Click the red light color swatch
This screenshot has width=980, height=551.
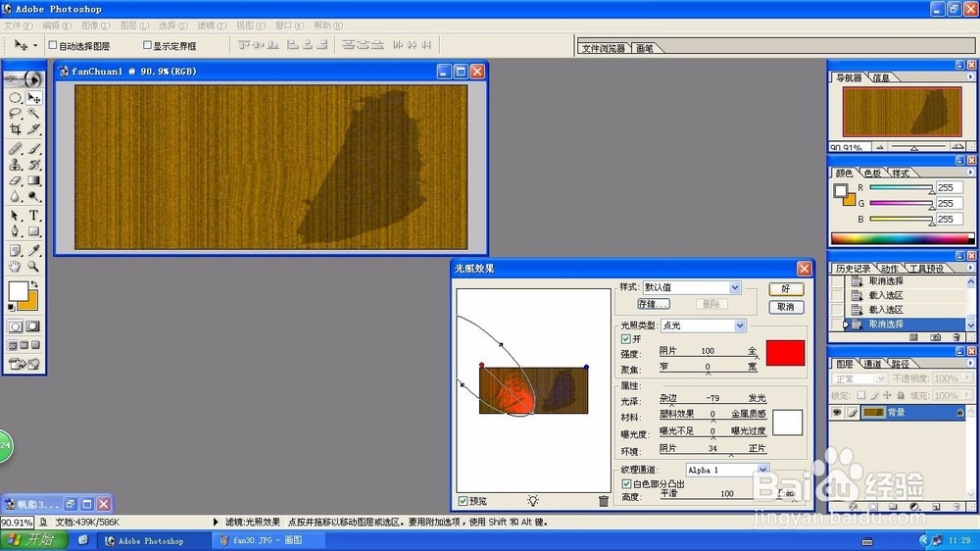tap(785, 353)
